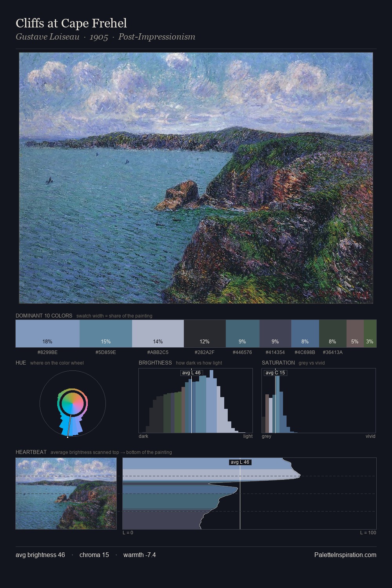The height and width of the screenshot is (588, 392).
Task: Click the hue color wheel chart
Action: 73,403
